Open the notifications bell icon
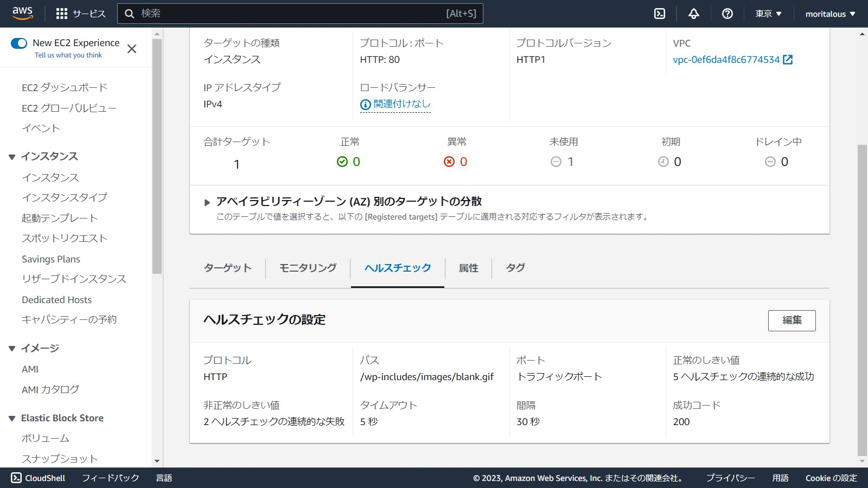 pyautogui.click(x=693, y=14)
